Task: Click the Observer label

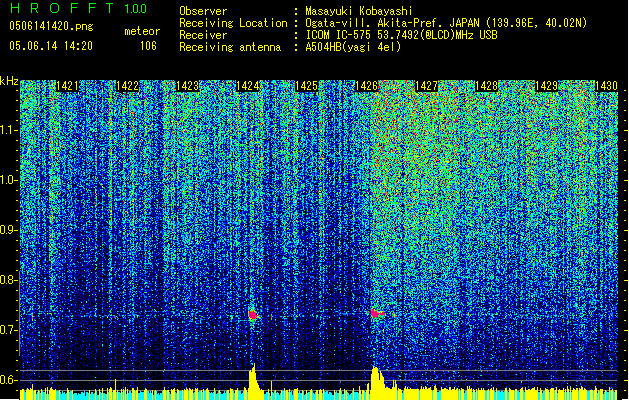Action: pyautogui.click(x=203, y=11)
